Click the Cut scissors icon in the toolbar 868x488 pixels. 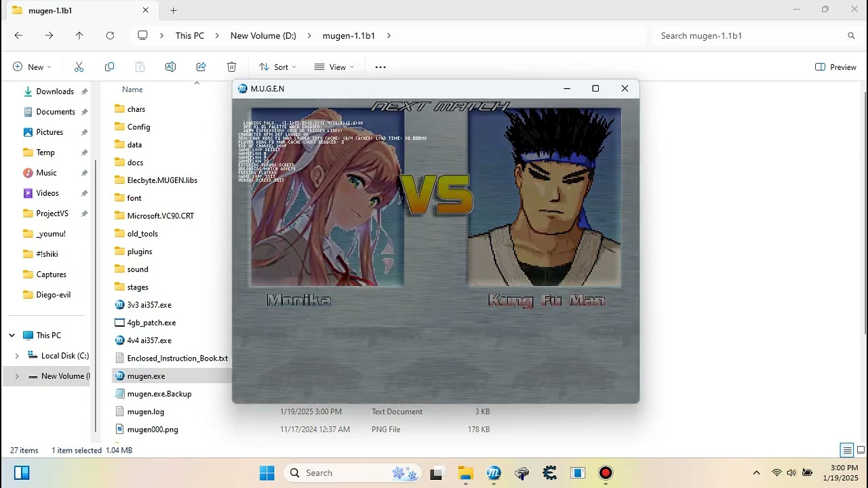click(79, 67)
